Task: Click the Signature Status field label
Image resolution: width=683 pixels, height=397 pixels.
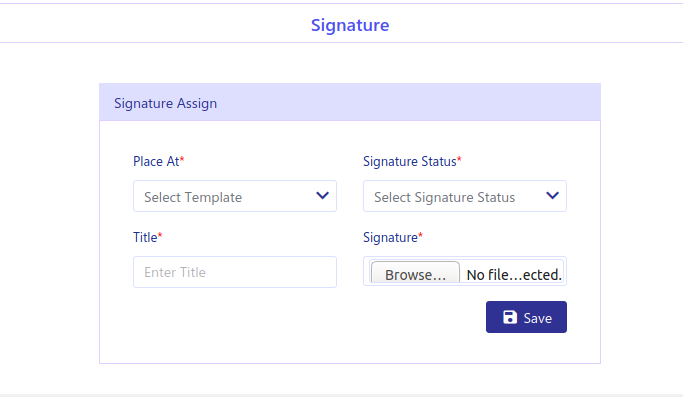Action: click(x=409, y=161)
